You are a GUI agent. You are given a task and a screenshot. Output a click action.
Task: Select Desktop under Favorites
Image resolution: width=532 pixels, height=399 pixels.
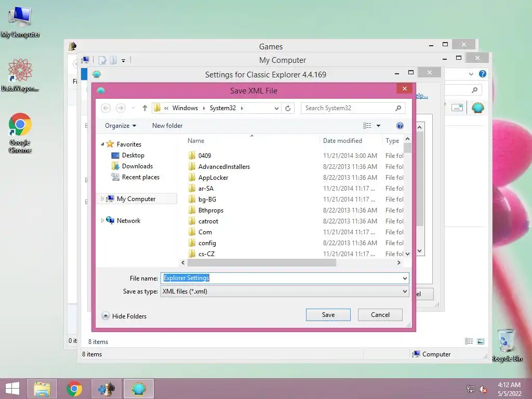pos(133,155)
